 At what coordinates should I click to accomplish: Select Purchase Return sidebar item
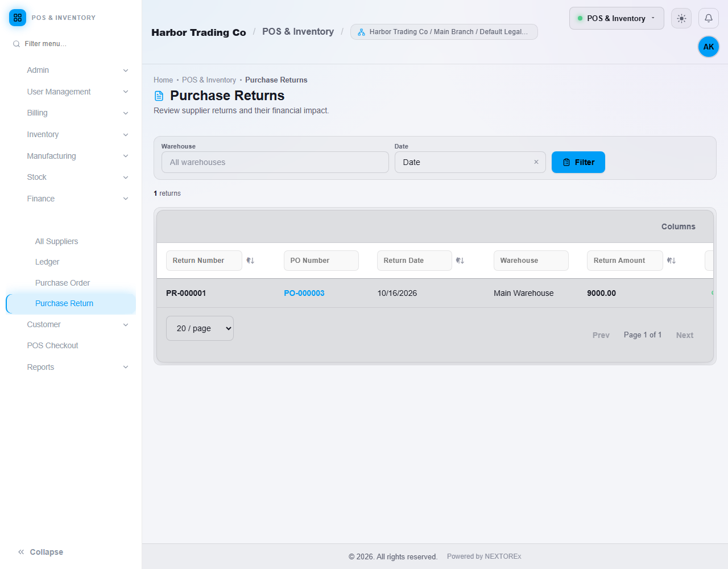tap(71, 303)
